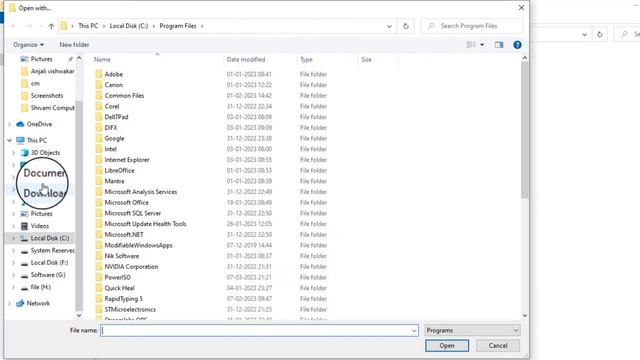Select the Nik Software folder icon
Viewport: 640px width, 360px height.
(99, 256)
